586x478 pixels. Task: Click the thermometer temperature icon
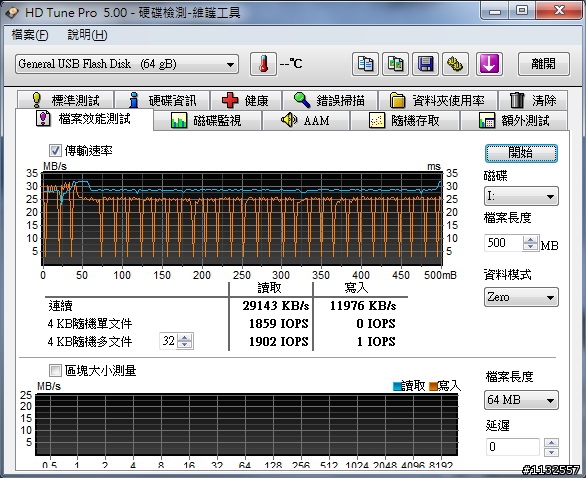coord(263,64)
